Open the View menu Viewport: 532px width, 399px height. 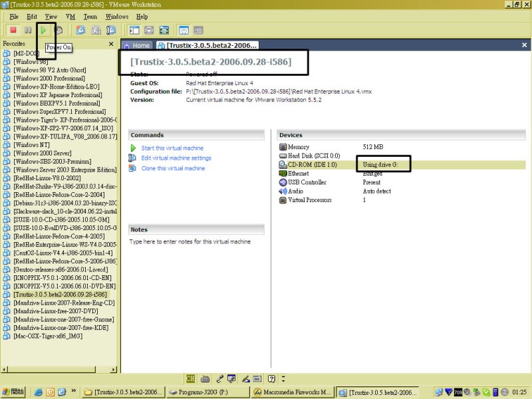click(x=51, y=17)
